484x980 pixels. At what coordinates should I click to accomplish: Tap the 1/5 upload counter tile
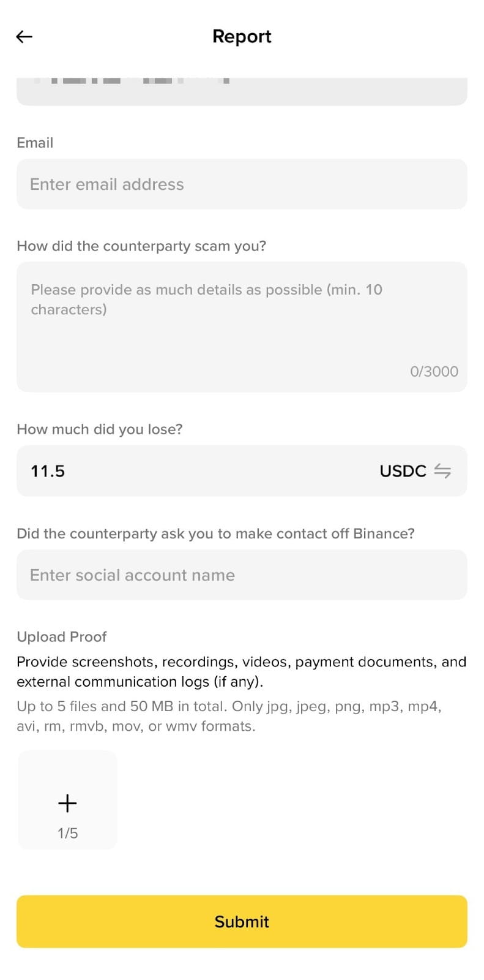[67, 799]
